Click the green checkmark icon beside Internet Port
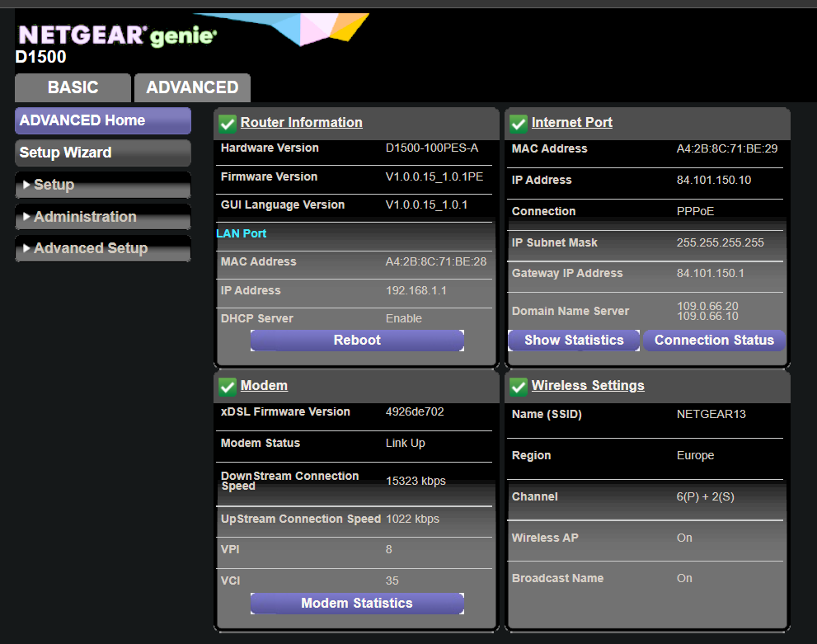The height and width of the screenshot is (644, 817). point(519,124)
